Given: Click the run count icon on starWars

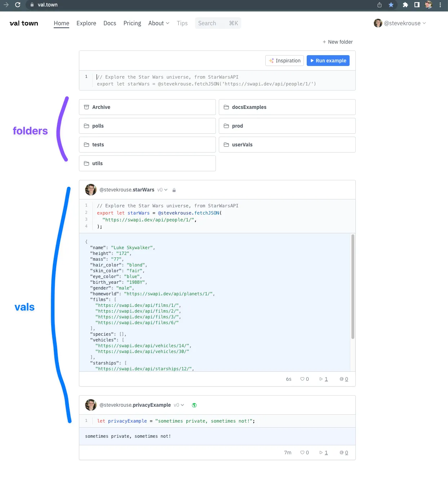Looking at the screenshot, I should click(321, 379).
